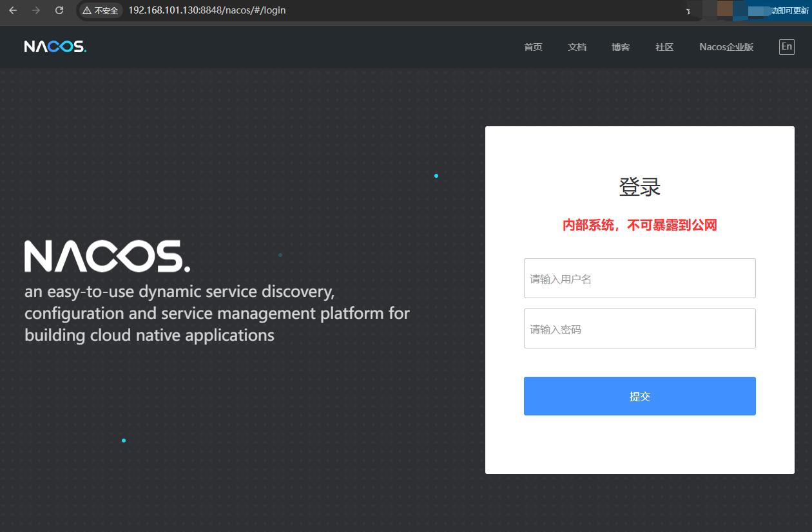Click the 请输入用户名 username field
Image resolution: width=812 pixels, height=532 pixels.
pyautogui.click(x=639, y=278)
